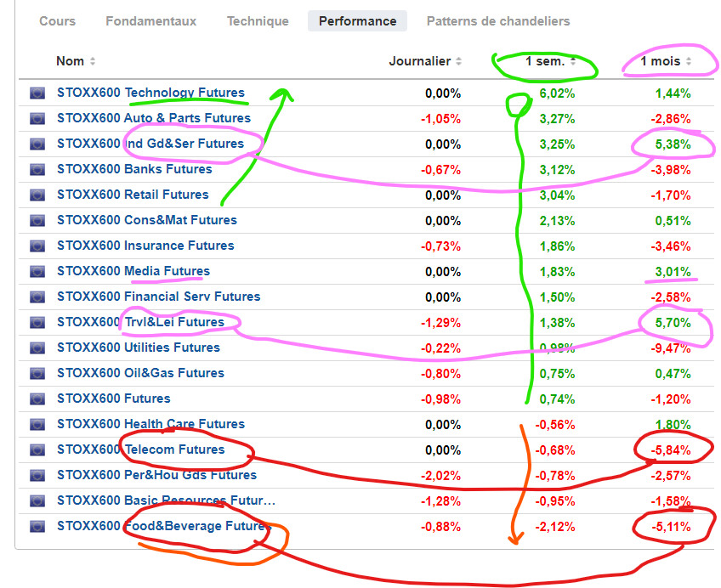Viewport: 721px width, 588px height.
Task: Open the plain STOXX600 Futures link
Action: click(114, 399)
